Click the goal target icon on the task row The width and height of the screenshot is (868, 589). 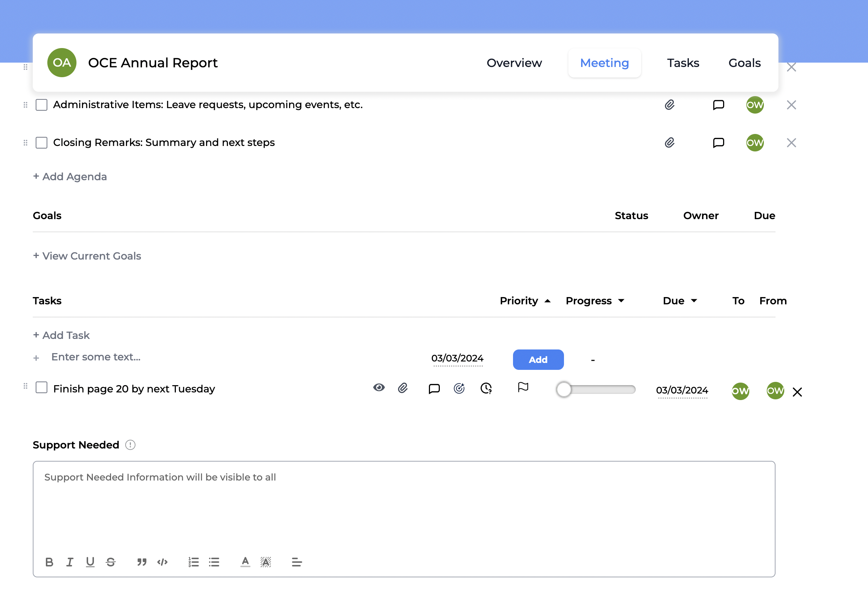coord(459,388)
